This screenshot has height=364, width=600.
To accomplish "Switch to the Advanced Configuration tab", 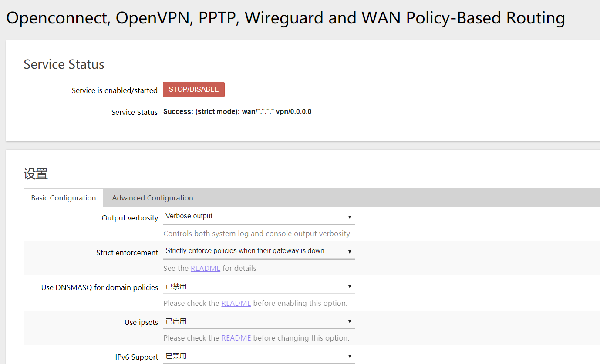I will tap(152, 197).
